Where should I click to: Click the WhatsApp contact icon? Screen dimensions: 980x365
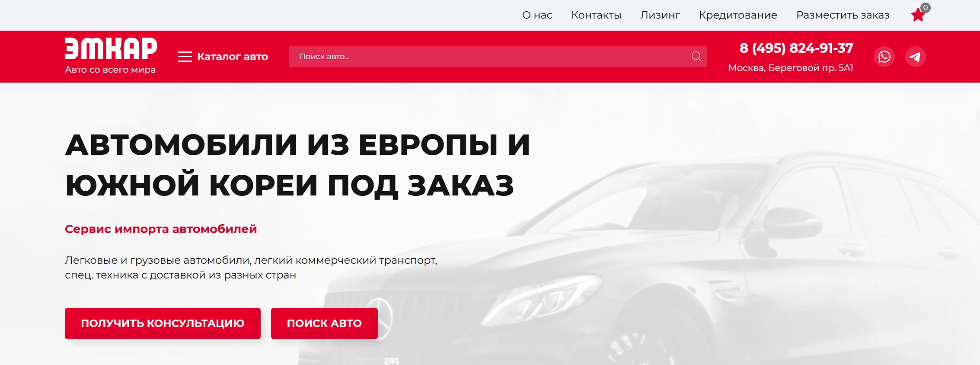[884, 57]
